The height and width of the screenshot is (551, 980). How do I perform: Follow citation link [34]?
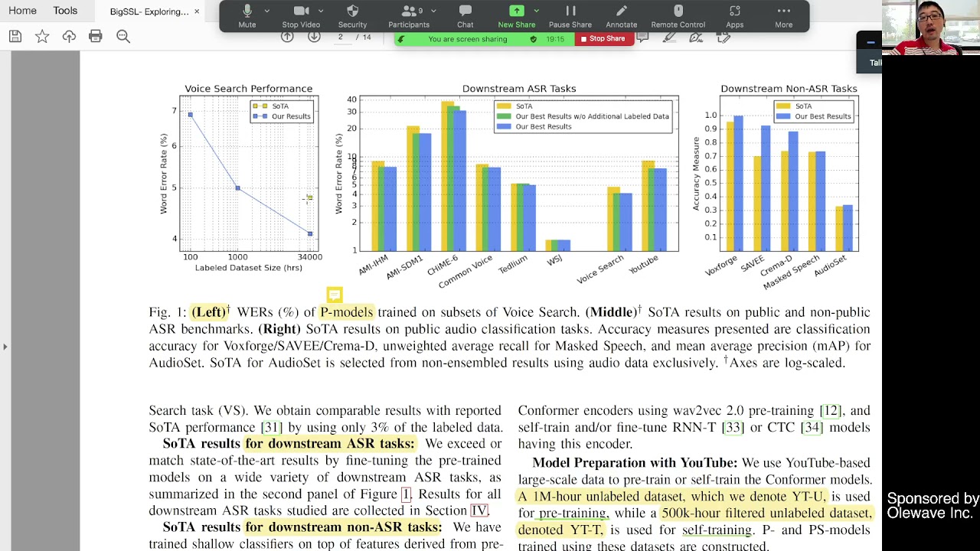click(812, 427)
